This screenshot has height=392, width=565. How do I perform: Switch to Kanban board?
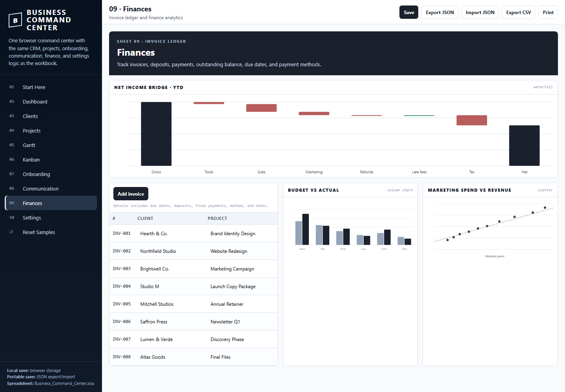pyautogui.click(x=51, y=160)
